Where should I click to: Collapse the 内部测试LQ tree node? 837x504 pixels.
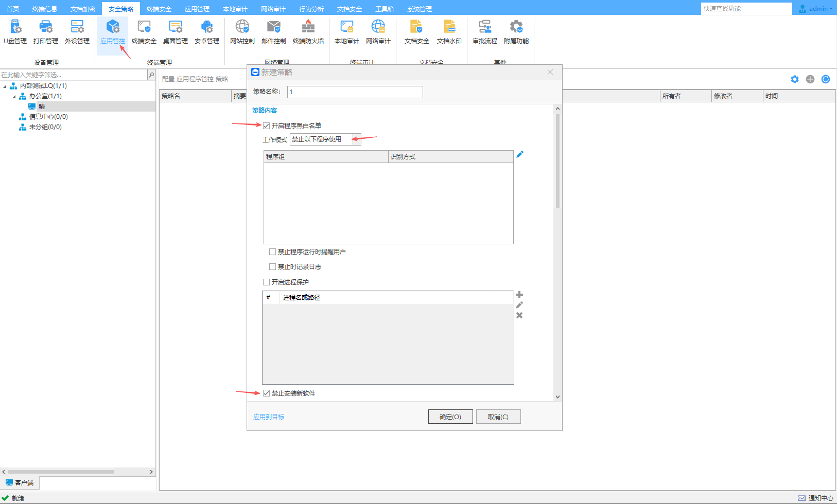[5, 86]
